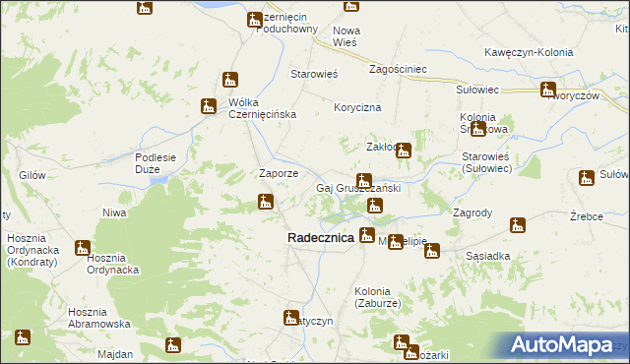The width and height of the screenshot is (630, 364).
Task: Click the church icon overlapping Gożarki label
Action: pos(411,352)
